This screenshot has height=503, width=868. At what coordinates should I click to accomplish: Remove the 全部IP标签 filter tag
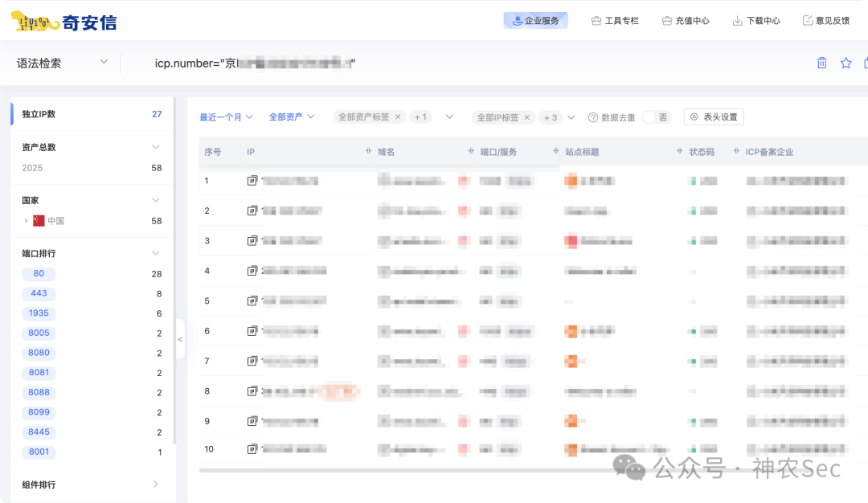(526, 117)
